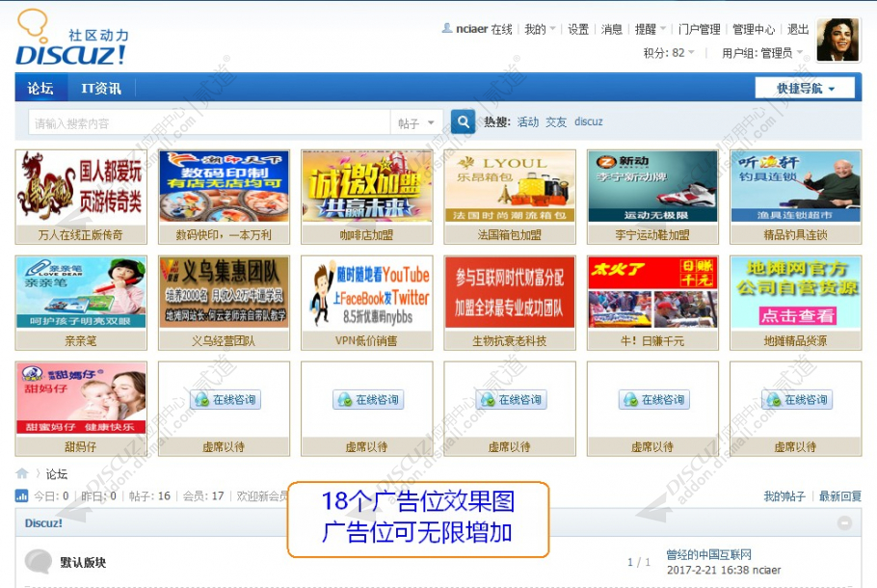Expand the 快捷导航 dropdown
The width and height of the screenshot is (877, 588).
click(x=805, y=89)
